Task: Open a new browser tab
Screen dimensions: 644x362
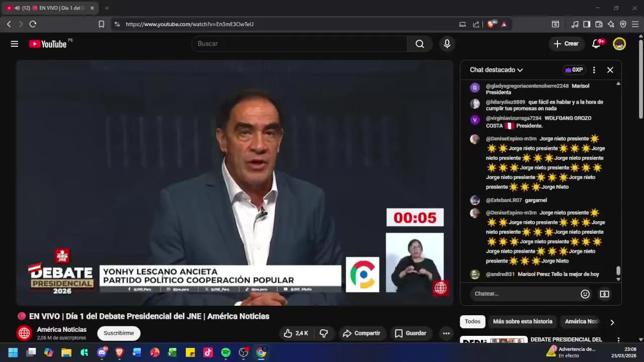Action: [107, 8]
